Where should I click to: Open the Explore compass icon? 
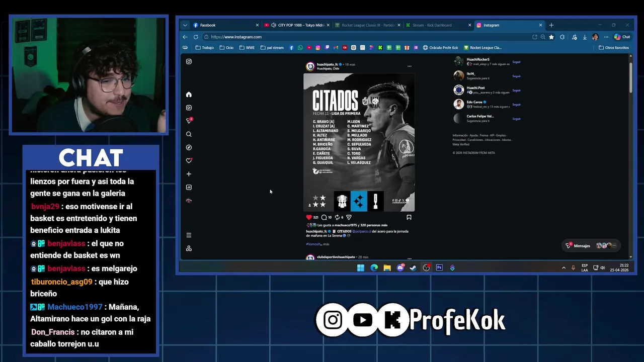point(189,147)
